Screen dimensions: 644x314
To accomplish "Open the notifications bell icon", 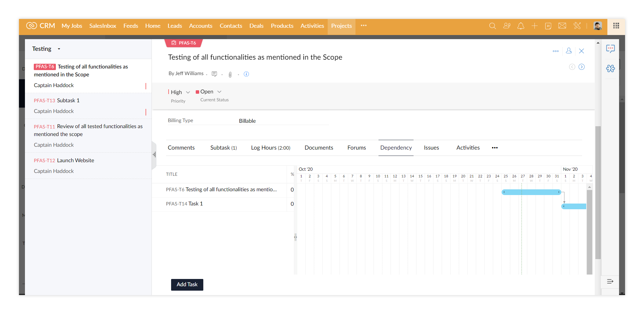I will 521,26.
